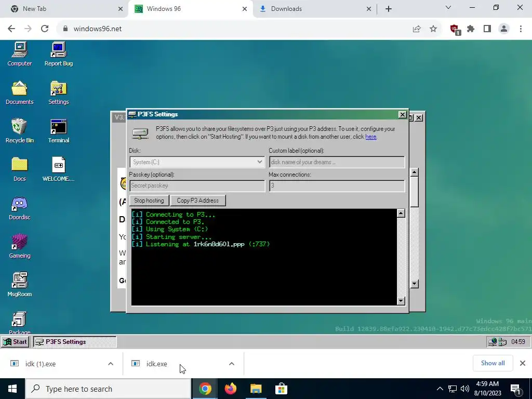
Task: Close the P3FS Settings dialog
Action: 402,115
